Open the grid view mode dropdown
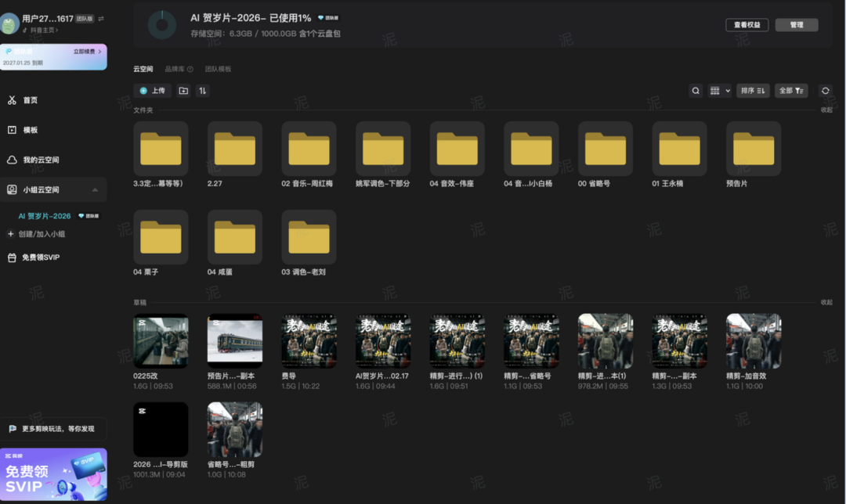The height and width of the screenshot is (504, 846). tap(719, 91)
